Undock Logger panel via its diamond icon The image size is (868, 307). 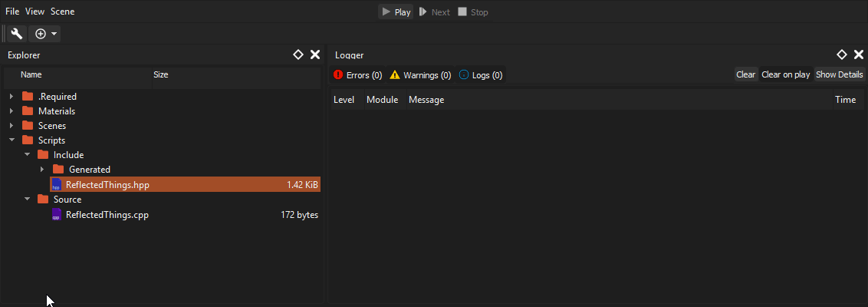(841, 54)
